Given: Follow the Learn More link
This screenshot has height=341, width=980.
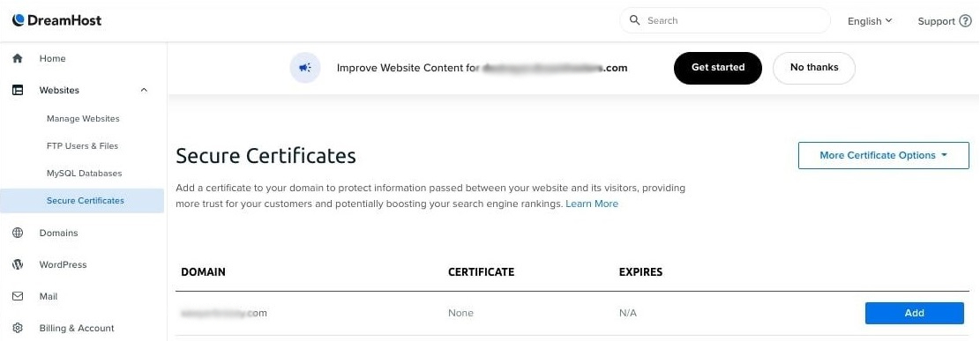Looking at the screenshot, I should [592, 204].
